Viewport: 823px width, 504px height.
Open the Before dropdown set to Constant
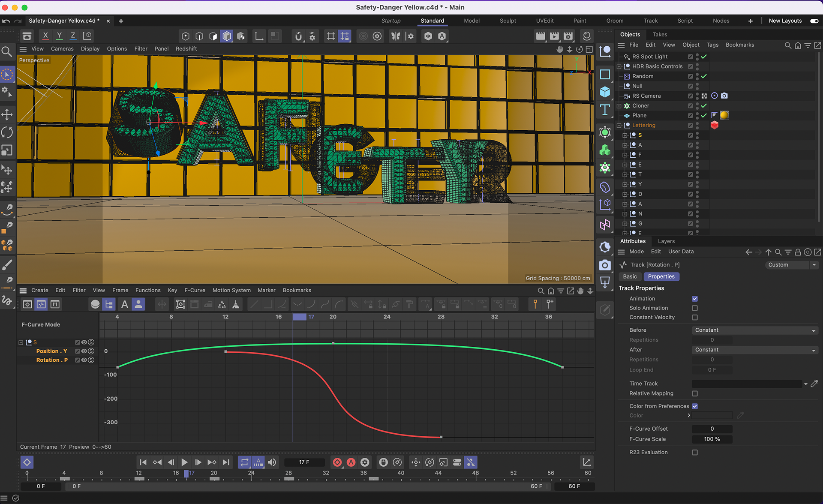754,330
